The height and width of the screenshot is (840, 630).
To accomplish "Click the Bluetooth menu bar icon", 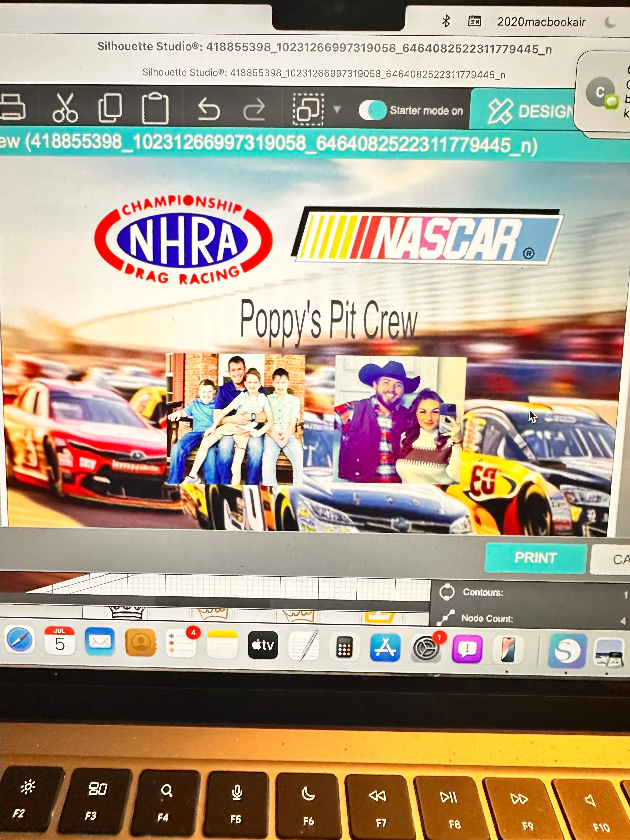I will [x=446, y=21].
